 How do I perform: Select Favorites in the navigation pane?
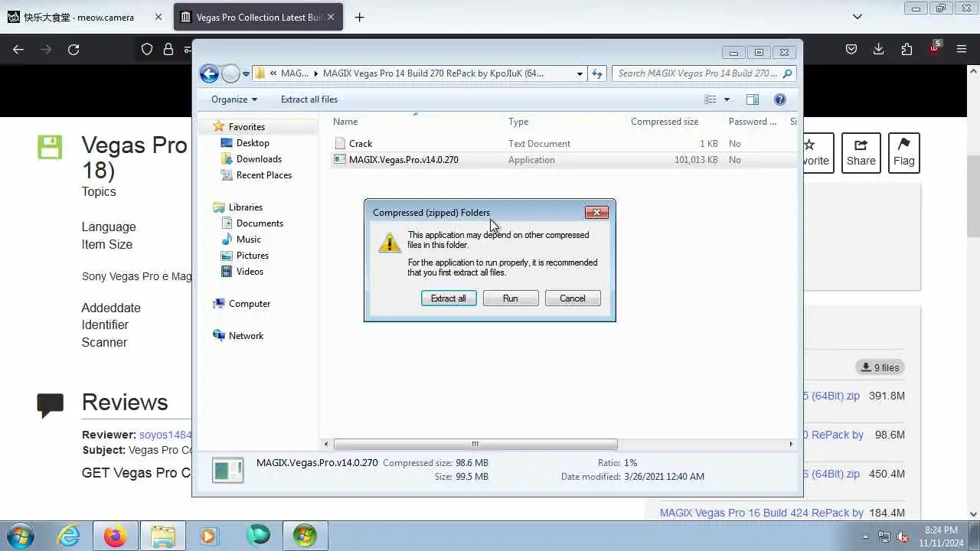pyautogui.click(x=247, y=127)
